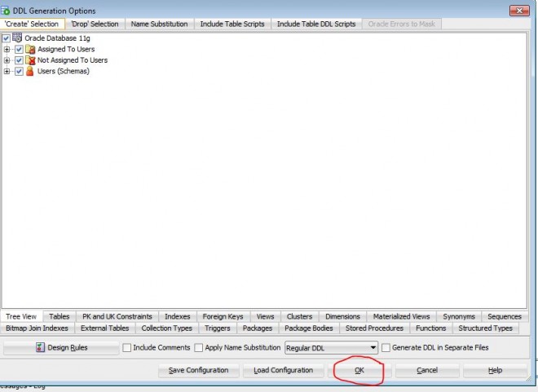Toggle the Include Comments checkbox
The height and width of the screenshot is (392, 538).
127,348
